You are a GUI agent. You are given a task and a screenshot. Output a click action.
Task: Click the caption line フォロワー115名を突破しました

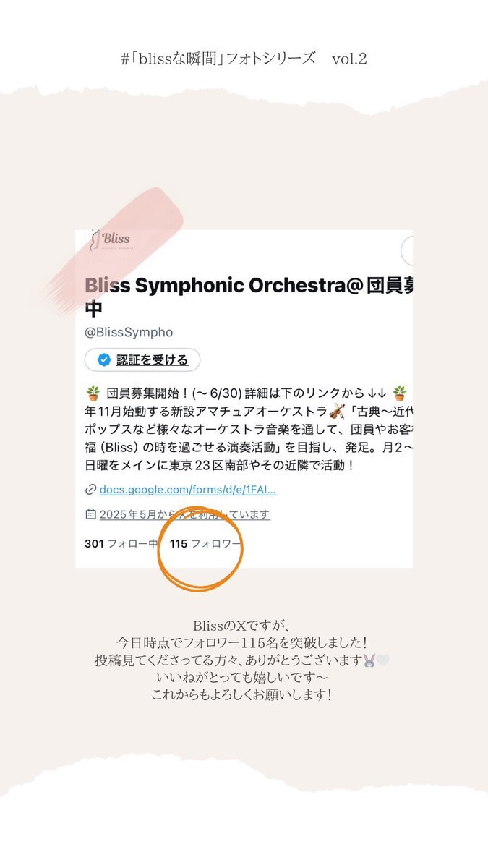click(244, 642)
